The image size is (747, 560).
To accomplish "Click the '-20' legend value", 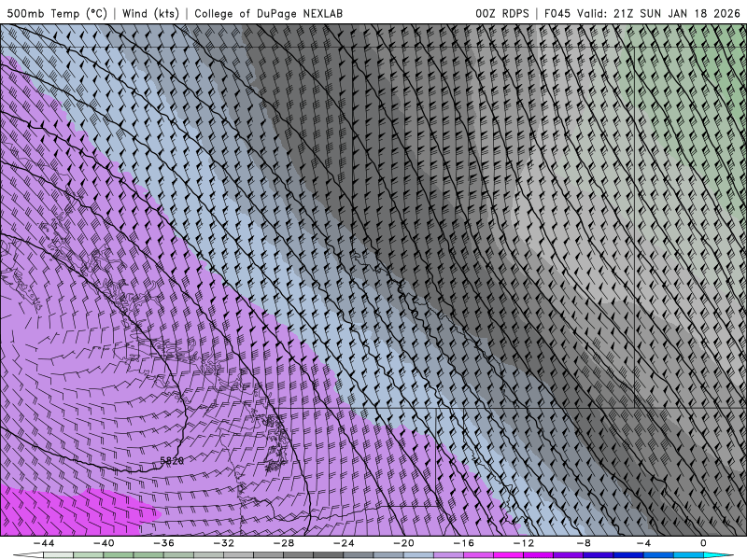I will 404,543.
